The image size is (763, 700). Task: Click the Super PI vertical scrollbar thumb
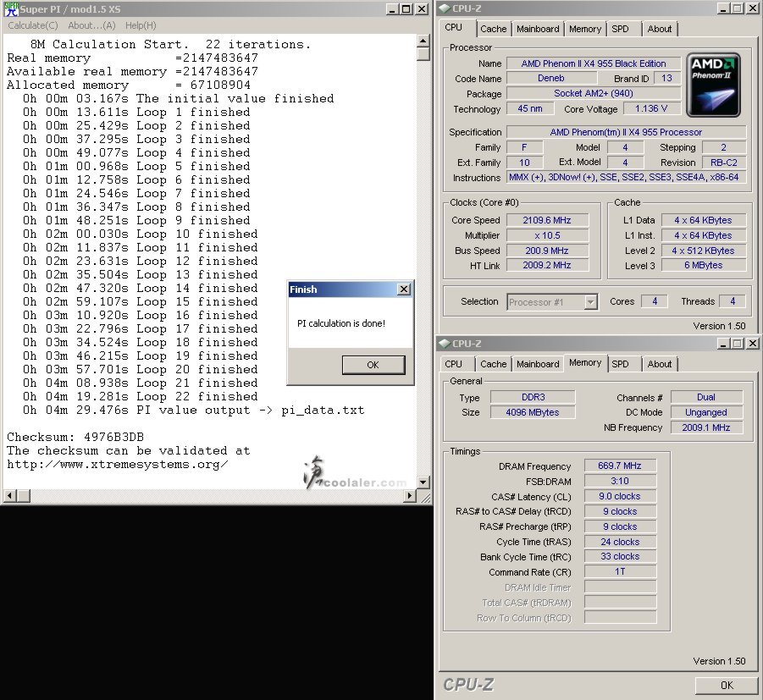coord(423,53)
